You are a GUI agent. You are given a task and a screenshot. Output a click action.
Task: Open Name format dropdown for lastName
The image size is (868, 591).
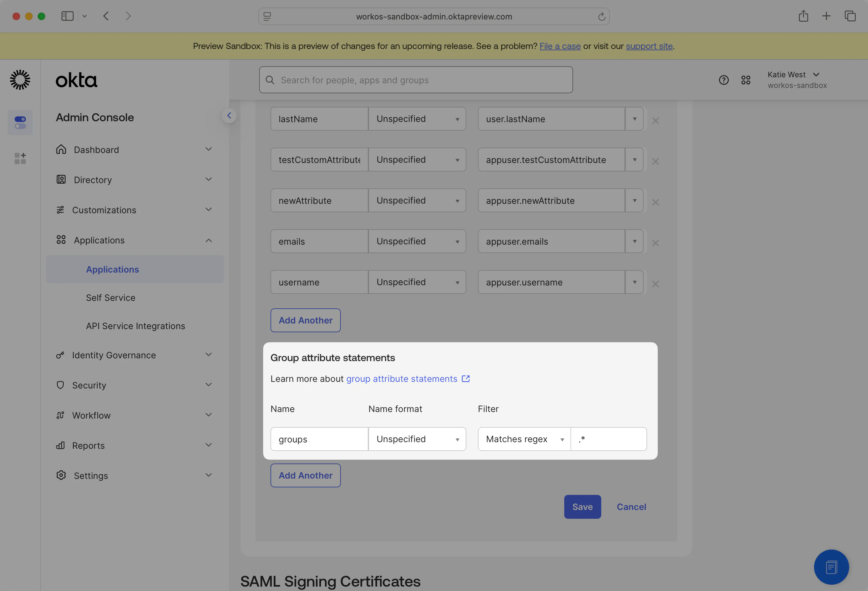tap(417, 119)
